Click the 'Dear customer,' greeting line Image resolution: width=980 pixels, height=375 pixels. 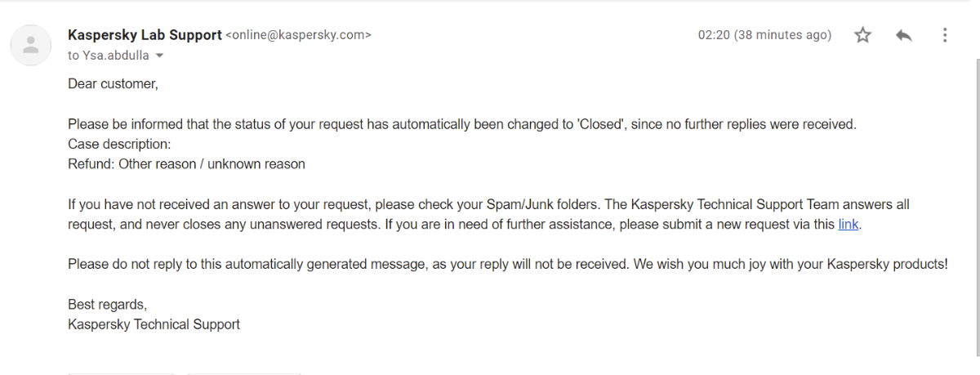point(113,83)
